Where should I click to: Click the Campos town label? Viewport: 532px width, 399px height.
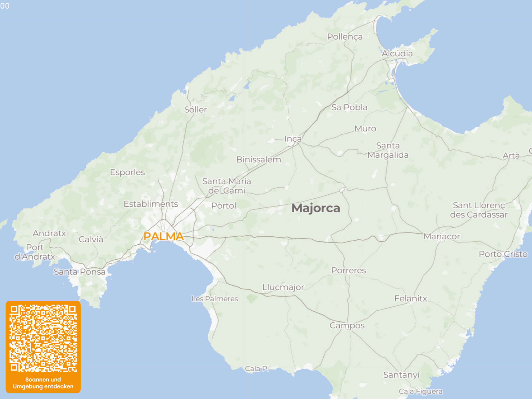347,325
